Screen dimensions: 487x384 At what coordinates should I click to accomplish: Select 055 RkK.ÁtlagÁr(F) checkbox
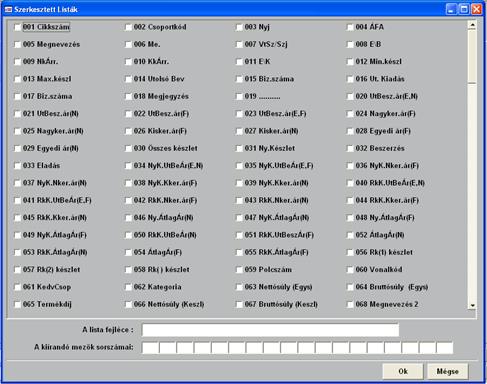tap(239, 252)
